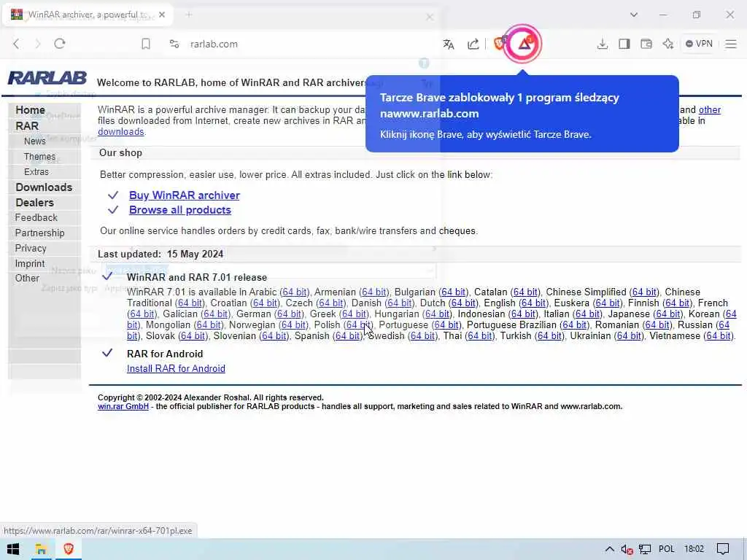747x560 pixels.
Task: Download Catalan 64 bit WinRAR
Action: [525, 292]
